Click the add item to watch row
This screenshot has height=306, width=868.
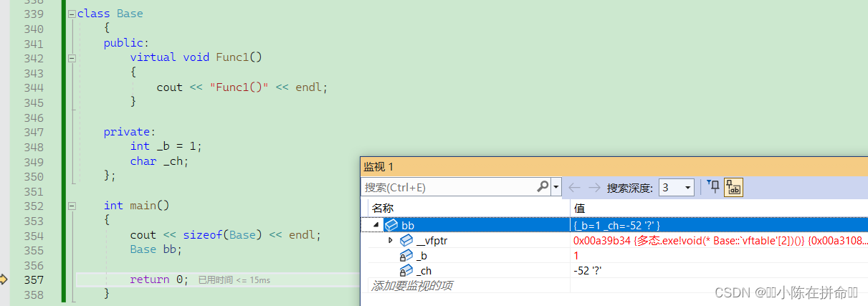tap(411, 285)
